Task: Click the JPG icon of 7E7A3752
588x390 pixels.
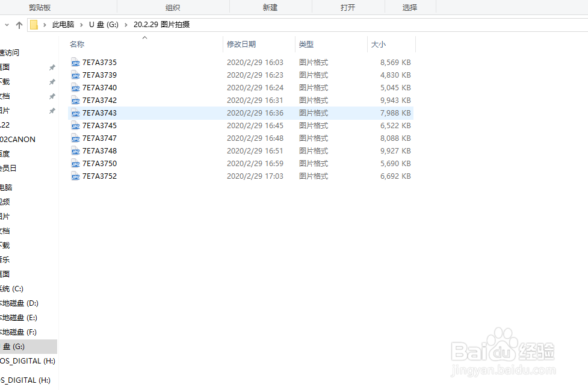Action: (x=75, y=176)
